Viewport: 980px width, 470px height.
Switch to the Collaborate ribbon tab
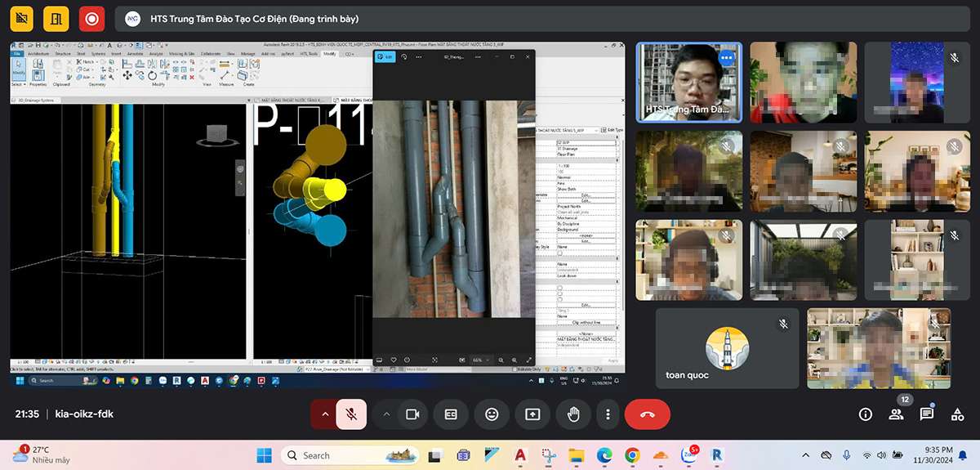[210, 54]
